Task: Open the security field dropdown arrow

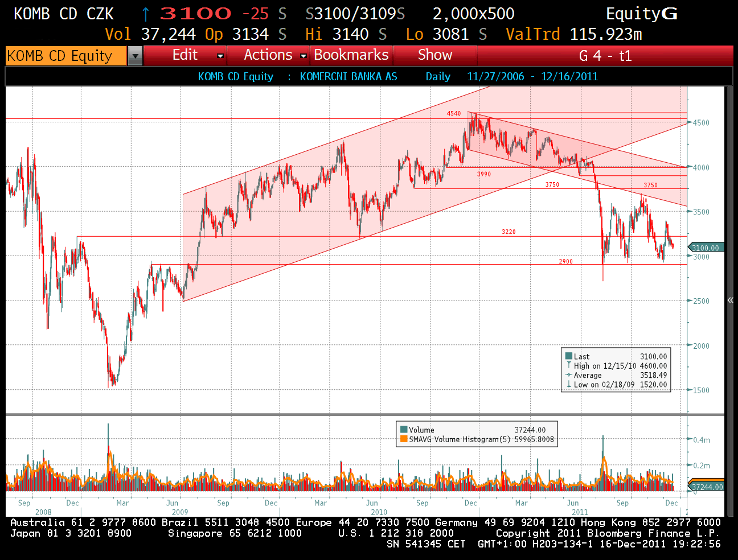Action: tap(135, 56)
